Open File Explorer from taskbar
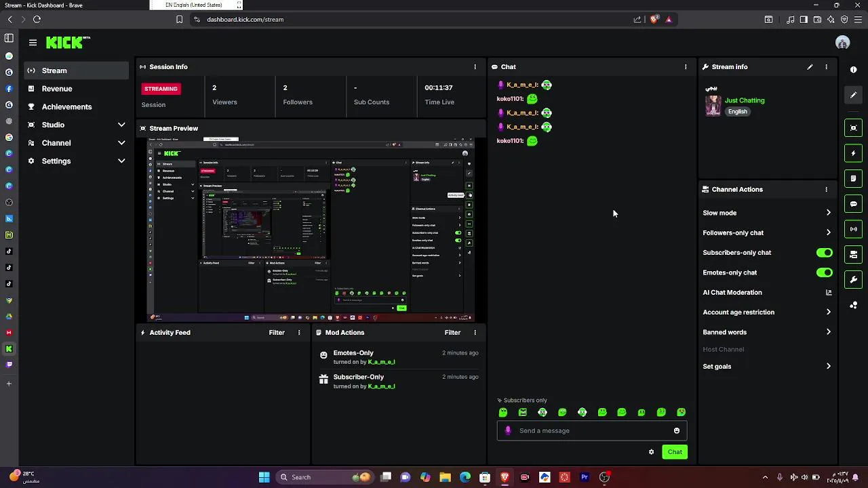The height and width of the screenshot is (488, 868). click(445, 477)
